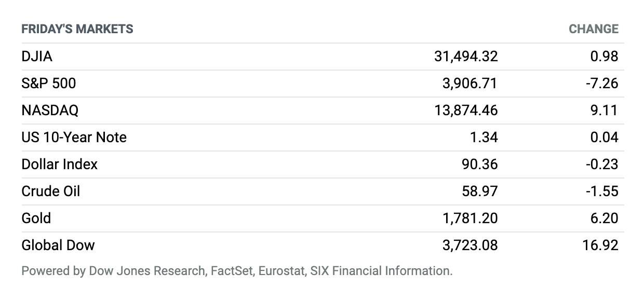
Task: Open the Gold commodity entry
Action: [x=36, y=218]
